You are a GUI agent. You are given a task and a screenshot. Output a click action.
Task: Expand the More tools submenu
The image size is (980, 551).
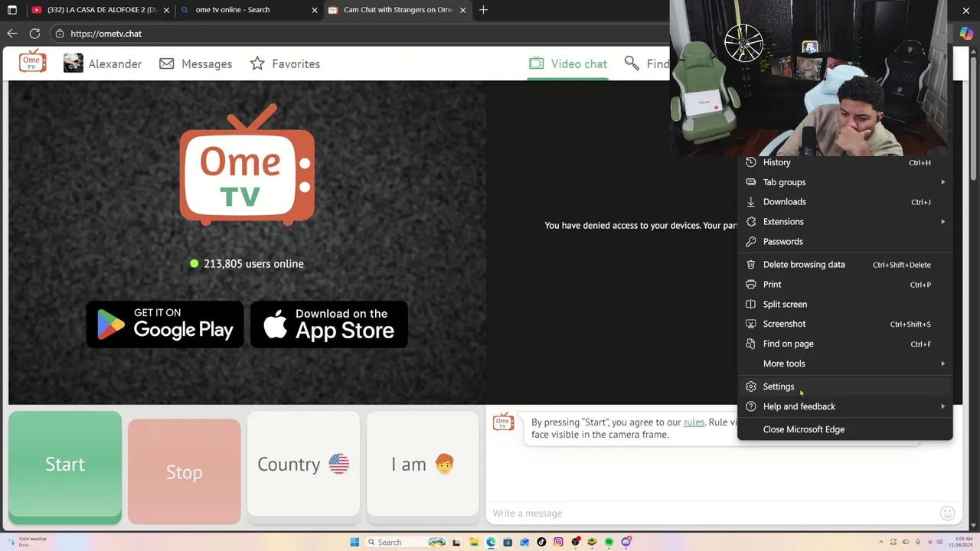[x=845, y=364]
